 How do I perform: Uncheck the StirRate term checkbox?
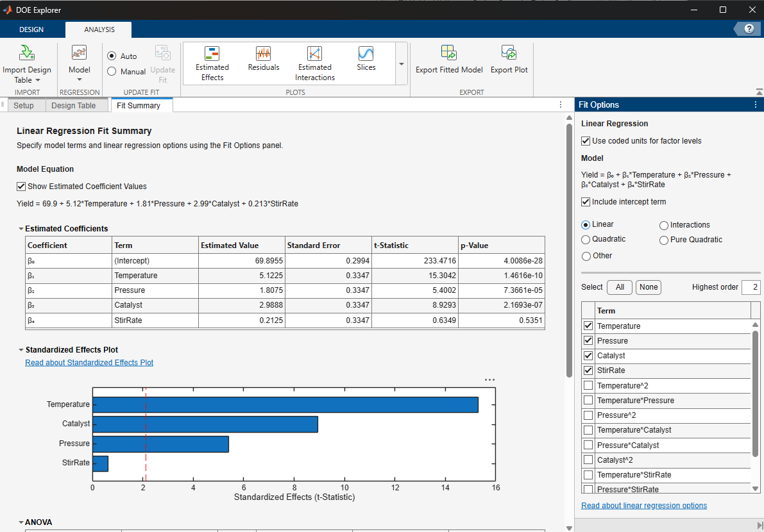pos(588,370)
